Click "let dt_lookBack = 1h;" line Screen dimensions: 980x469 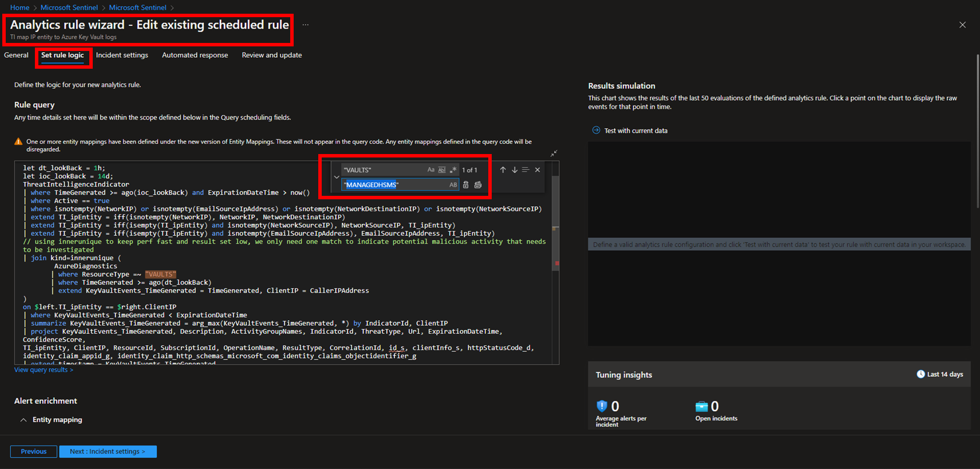pyautogui.click(x=64, y=168)
